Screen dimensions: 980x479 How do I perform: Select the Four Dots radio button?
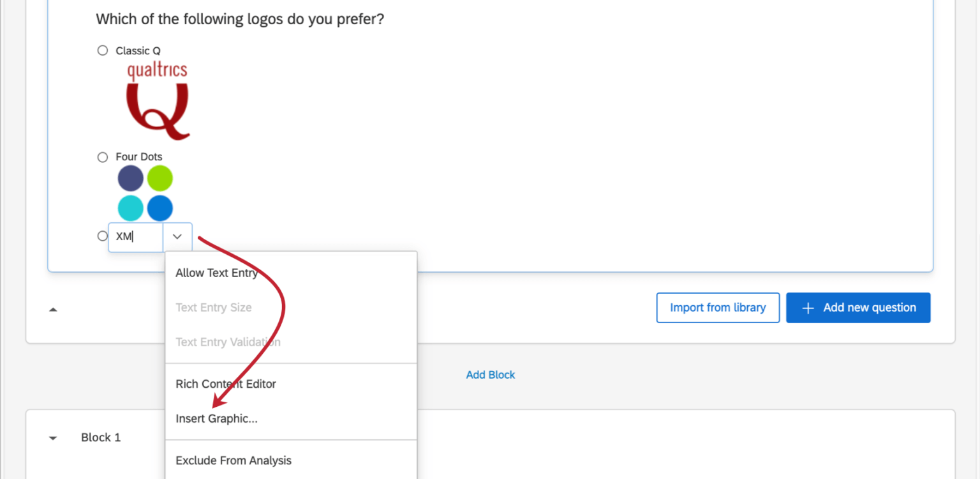tap(102, 156)
